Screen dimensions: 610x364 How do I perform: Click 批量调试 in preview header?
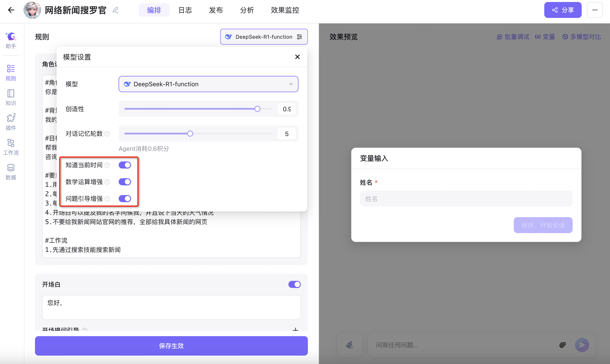(x=513, y=37)
